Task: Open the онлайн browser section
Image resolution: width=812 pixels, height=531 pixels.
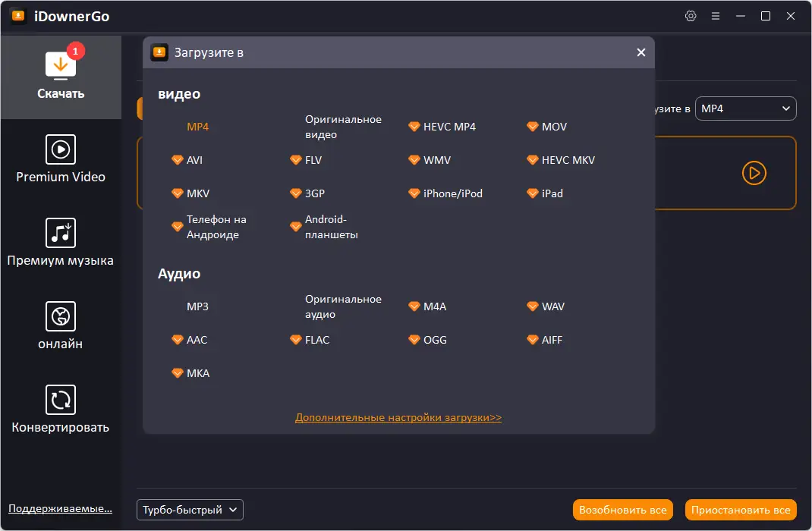Action: [61, 326]
